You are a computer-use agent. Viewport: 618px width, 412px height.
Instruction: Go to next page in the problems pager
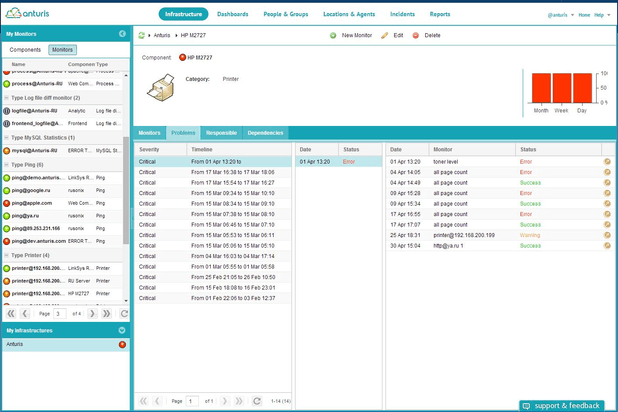(226, 401)
